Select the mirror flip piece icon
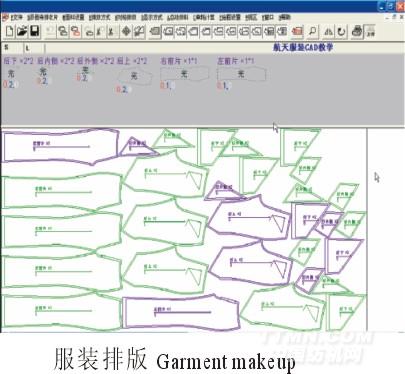The image size is (405, 374). (329, 32)
